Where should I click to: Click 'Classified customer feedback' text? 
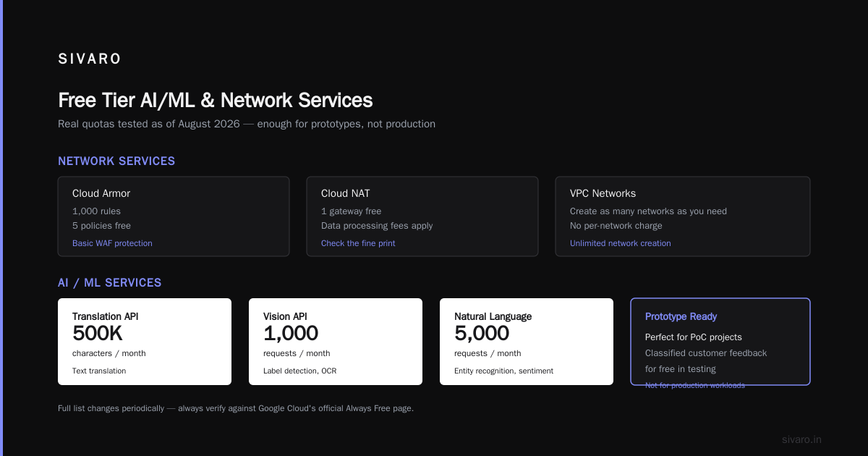pos(706,353)
